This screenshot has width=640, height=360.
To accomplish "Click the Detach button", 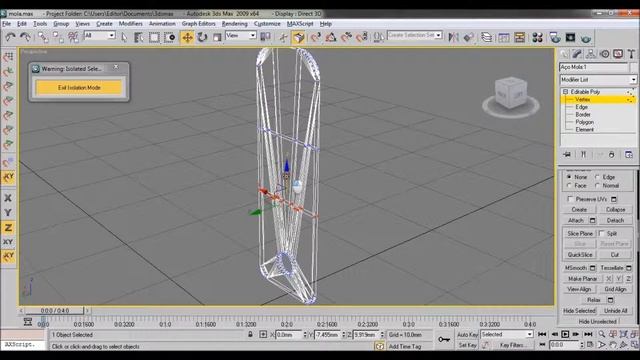I will tap(616, 220).
